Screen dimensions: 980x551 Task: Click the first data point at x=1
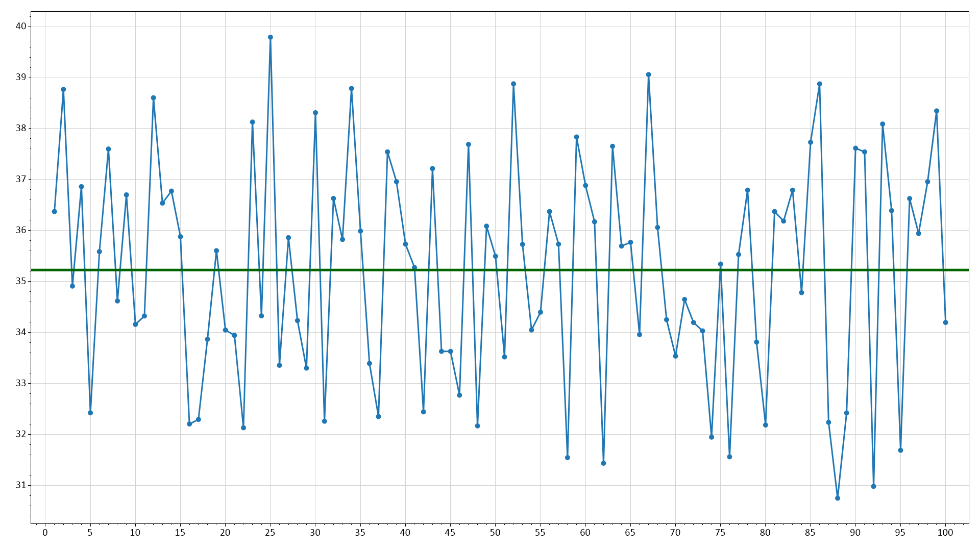[55, 211]
